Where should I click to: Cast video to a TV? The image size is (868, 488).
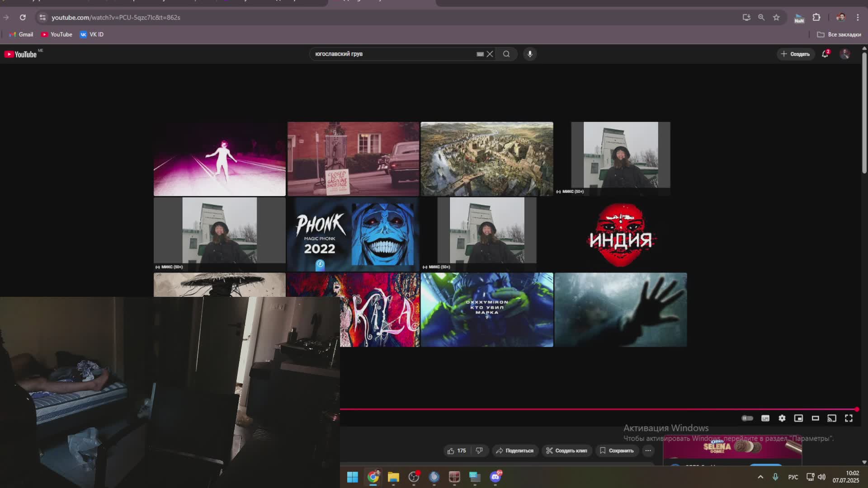(x=832, y=418)
